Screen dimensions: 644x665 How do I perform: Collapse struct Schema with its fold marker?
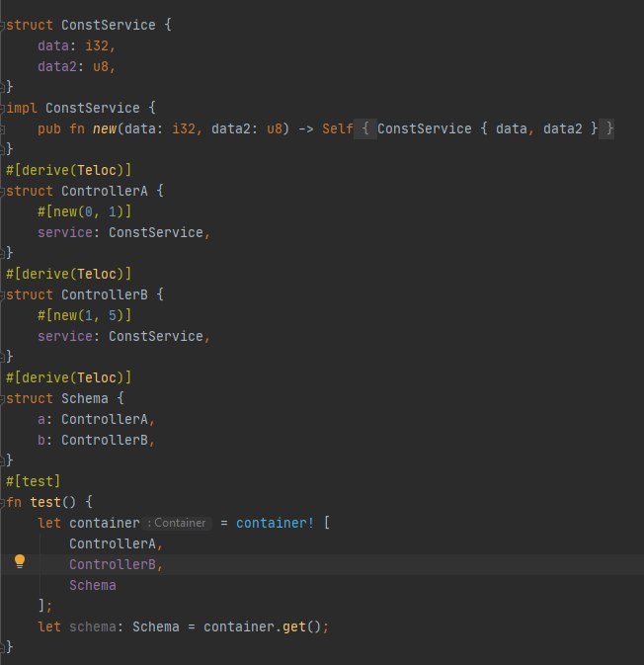coord(2,399)
